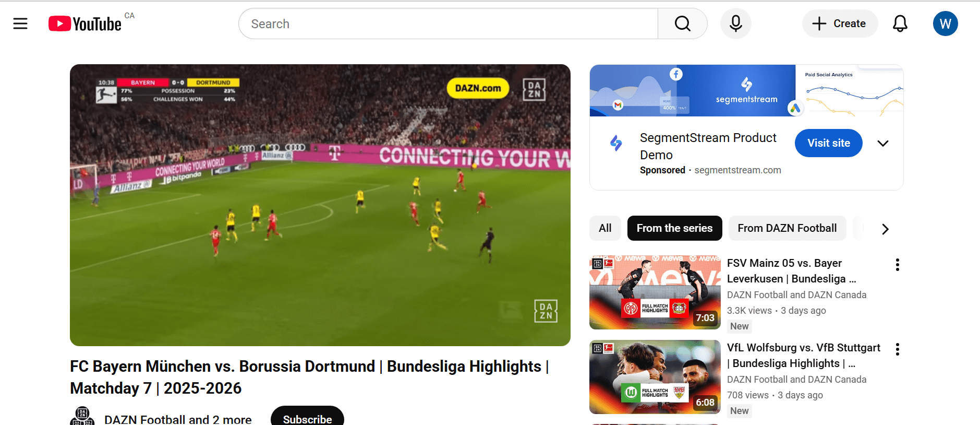
Task: Select From DAZN Football chip
Action: (x=787, y=228)
